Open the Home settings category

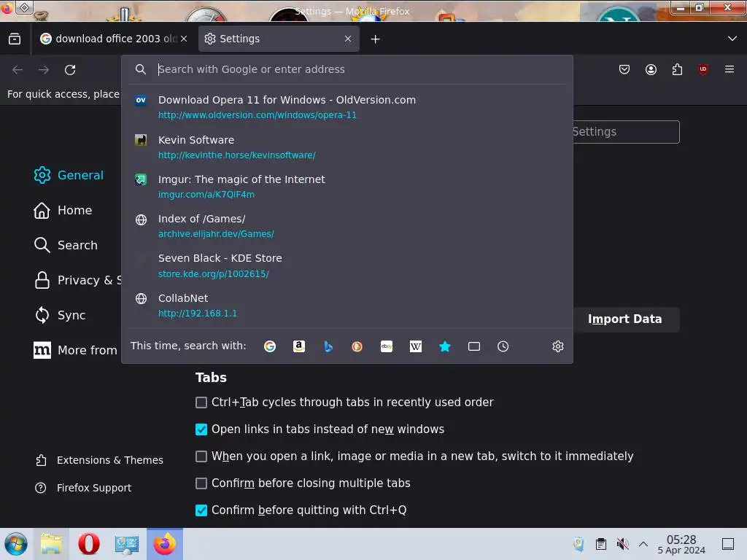(x=63, y=211)
